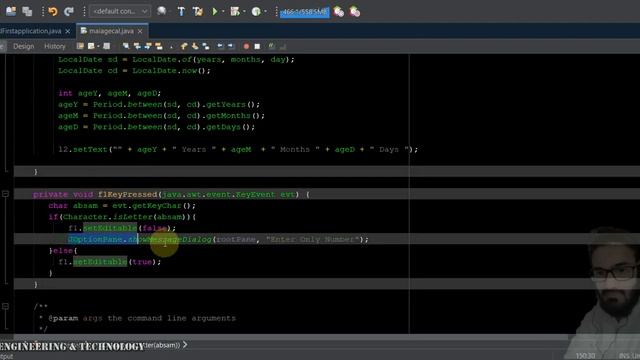
Task: Open the Run button's dropdown arrow
Action: pos(223,11)
